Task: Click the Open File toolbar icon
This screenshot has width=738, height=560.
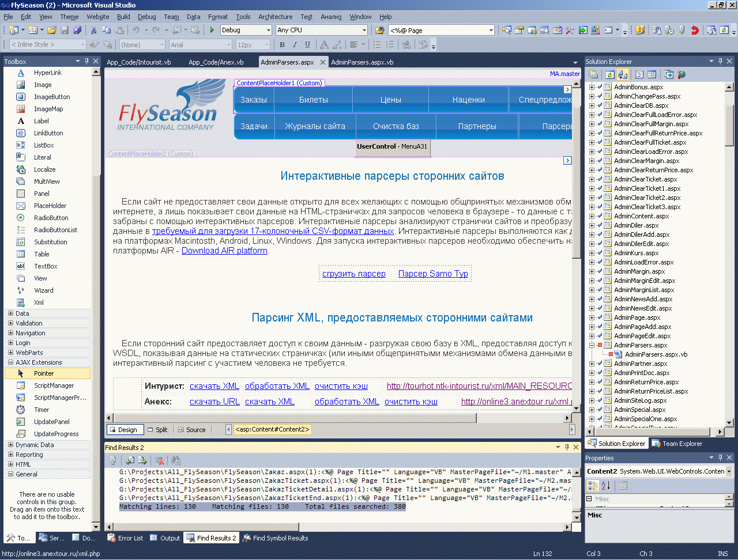Action: [52, 30]
